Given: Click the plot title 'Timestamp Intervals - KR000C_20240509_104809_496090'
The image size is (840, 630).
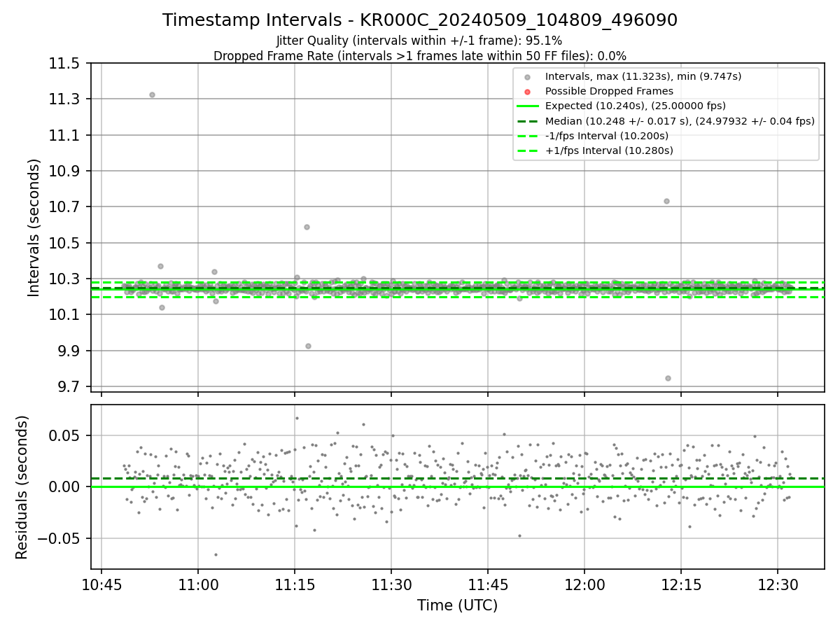Looking at the screenshot, I should 420,20.
